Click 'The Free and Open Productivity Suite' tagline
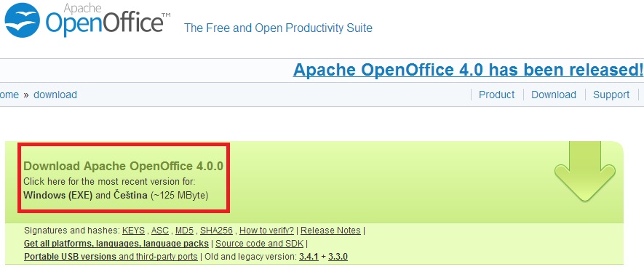This screenshot has width=644, height=272. (278, 28)
